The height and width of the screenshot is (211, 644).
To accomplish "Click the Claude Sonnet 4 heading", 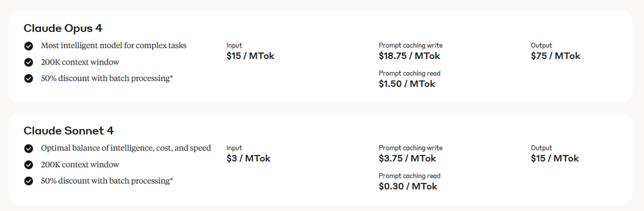I will click(x=68, y=131).
